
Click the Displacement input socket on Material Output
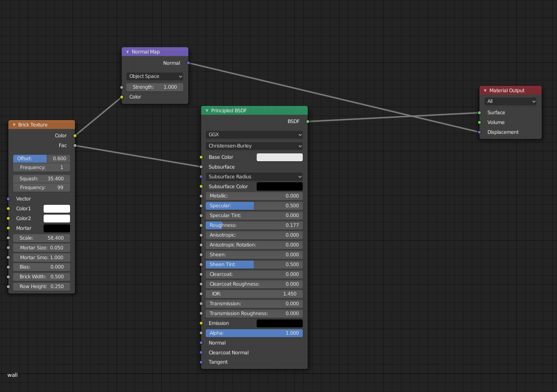click(x=479, y=132)
